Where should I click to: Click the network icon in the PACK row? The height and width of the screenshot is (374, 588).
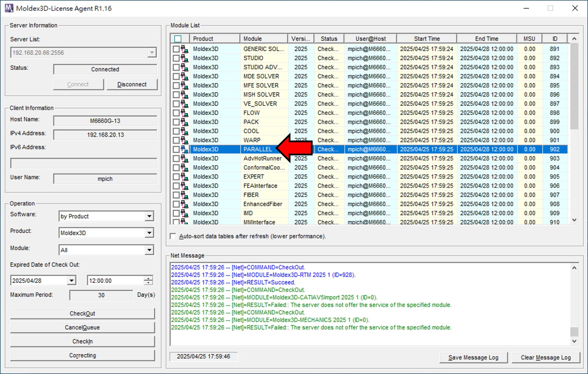(184, 122)
